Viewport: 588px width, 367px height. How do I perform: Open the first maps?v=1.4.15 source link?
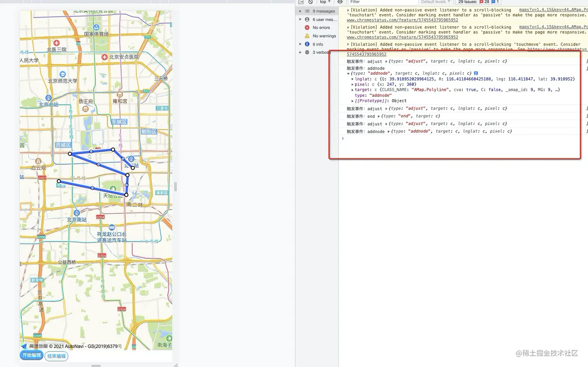click(553, 10)
